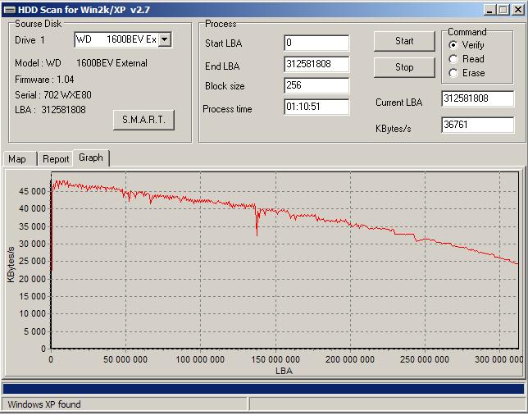Click the End LBA input field
The height and width of the screenshot is (420, 528).
point(316,65)
